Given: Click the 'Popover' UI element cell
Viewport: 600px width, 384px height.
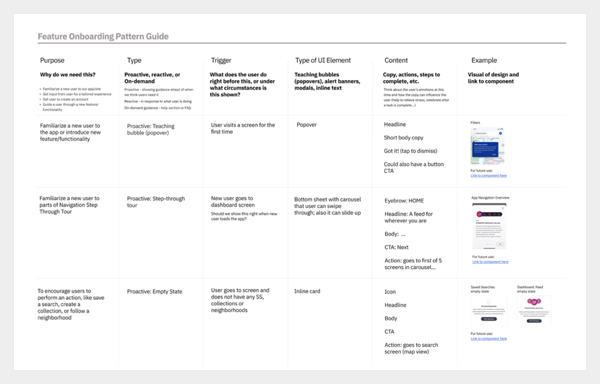Looking at the screenshot, I should coord(307,125).
